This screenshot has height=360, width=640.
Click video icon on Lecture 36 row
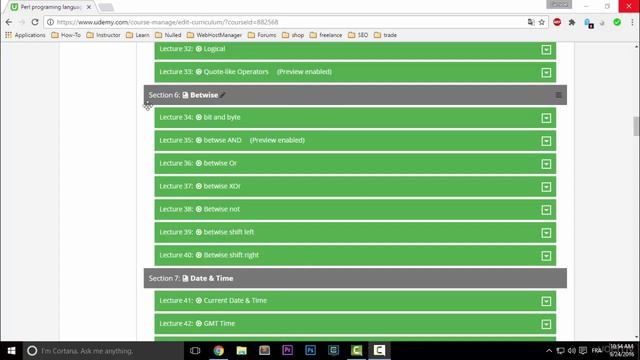click(x=199, y=163)
